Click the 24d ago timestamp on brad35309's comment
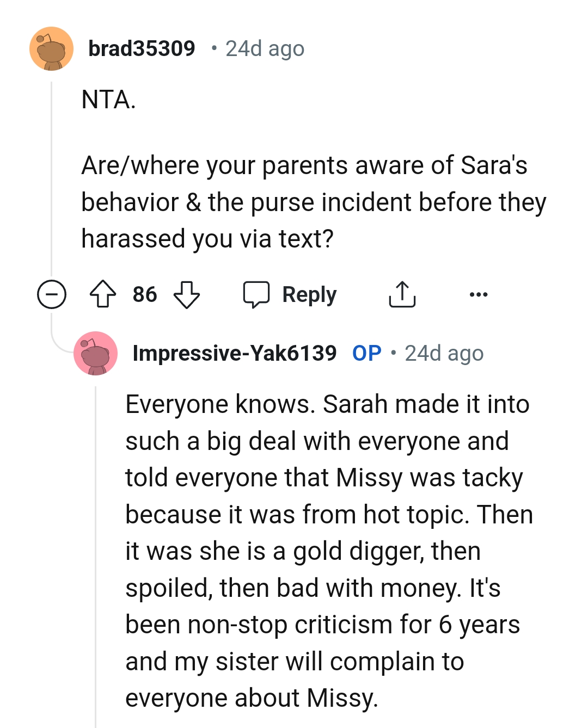 (265, 48)
